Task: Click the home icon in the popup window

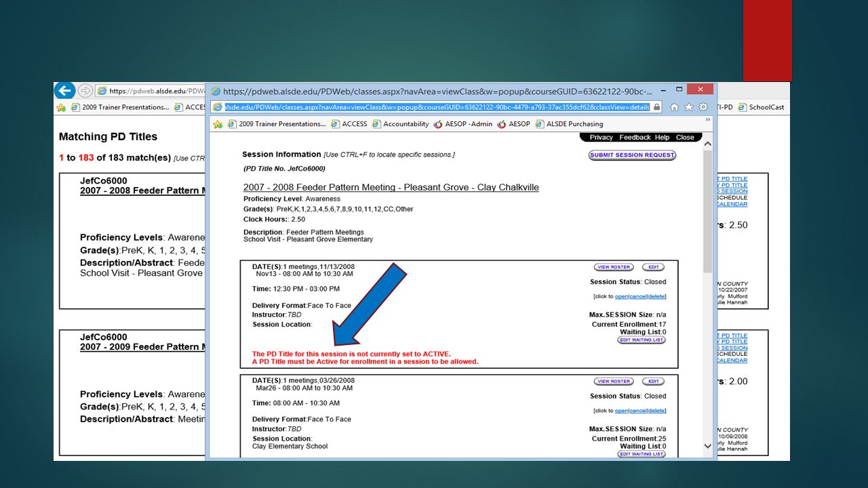Action: point(674,107)
